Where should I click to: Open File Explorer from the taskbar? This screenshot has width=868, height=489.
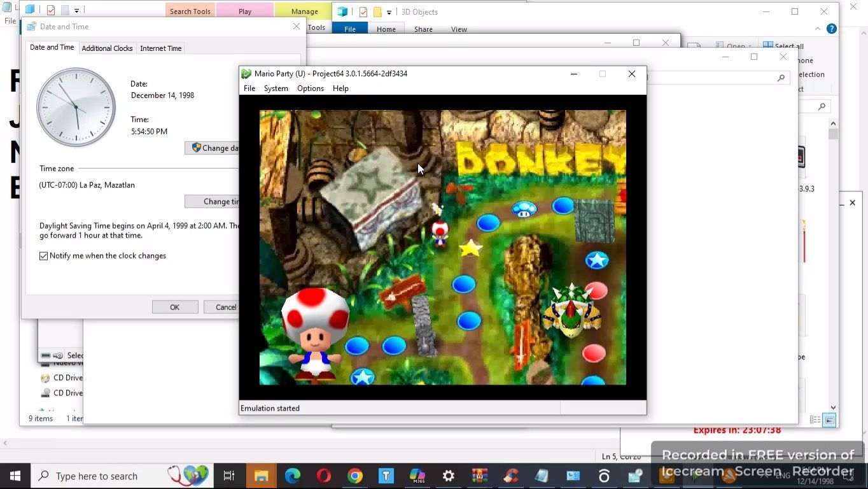pyautogui.click(x=262, y=476)
